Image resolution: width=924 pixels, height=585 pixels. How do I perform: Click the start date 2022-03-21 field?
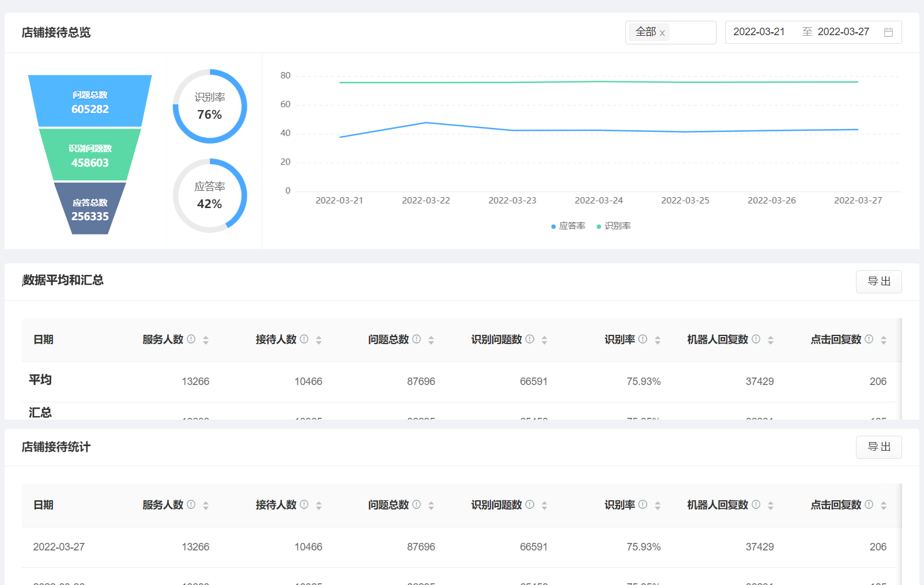(x=759, y=32)
